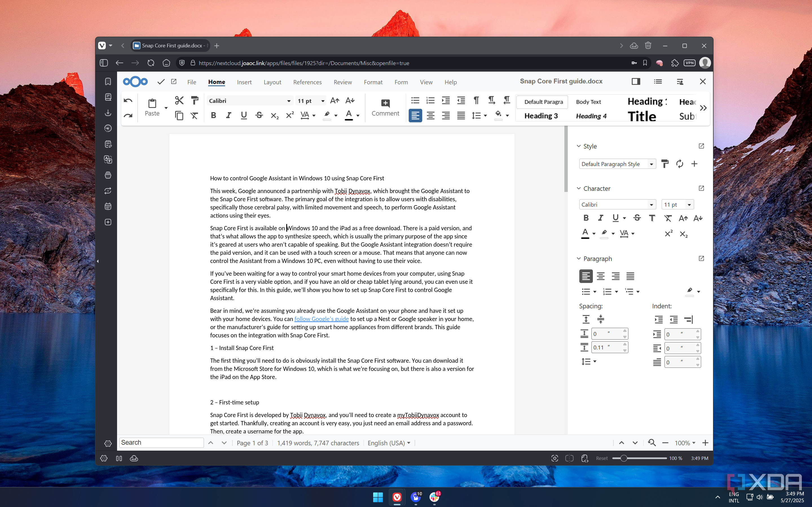Click the Cut scissors icon
The width and height of the screenshot is (812, 507).
[179, 100]
